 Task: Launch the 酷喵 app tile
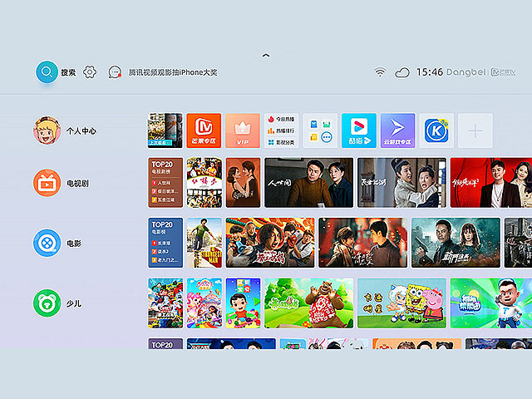pyautogui.click(x=359, y=131)
